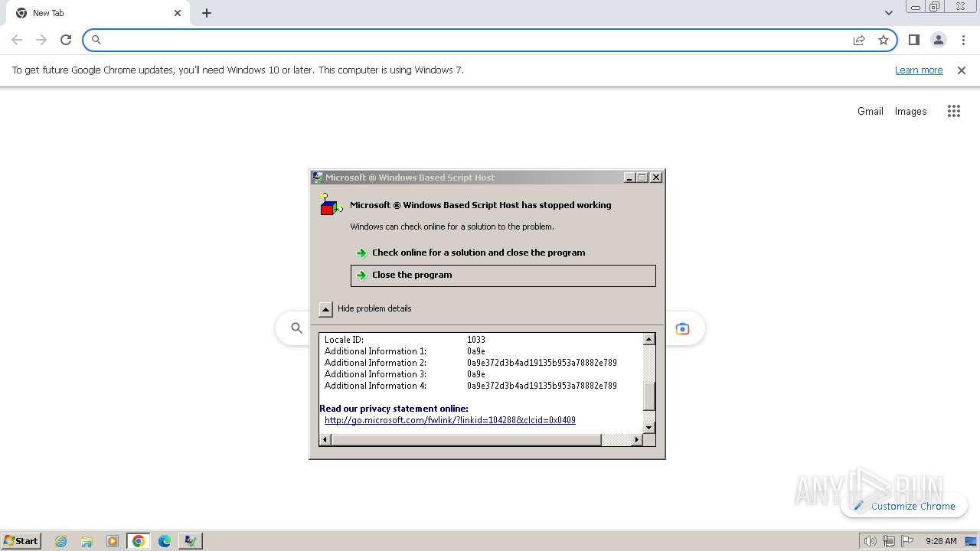980x551 pixels.
Task: Close the Script Host error dialog
Action: [x=656, y=178]
